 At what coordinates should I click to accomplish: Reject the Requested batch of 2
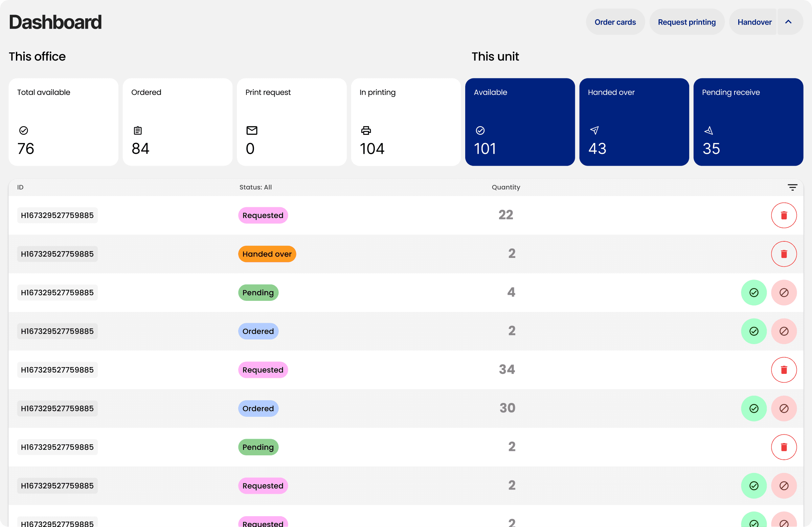coord(784,486)
